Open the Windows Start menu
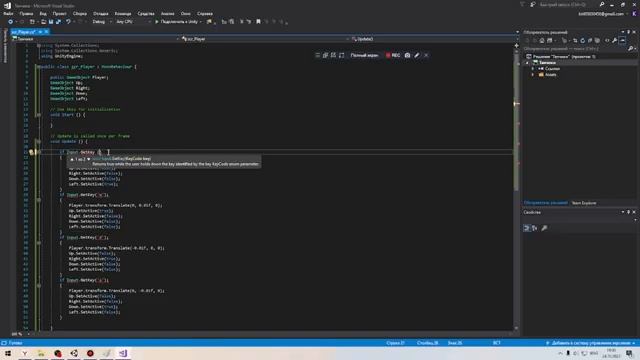The height and width of the screenshot is (360, 640). pos(8,353)
